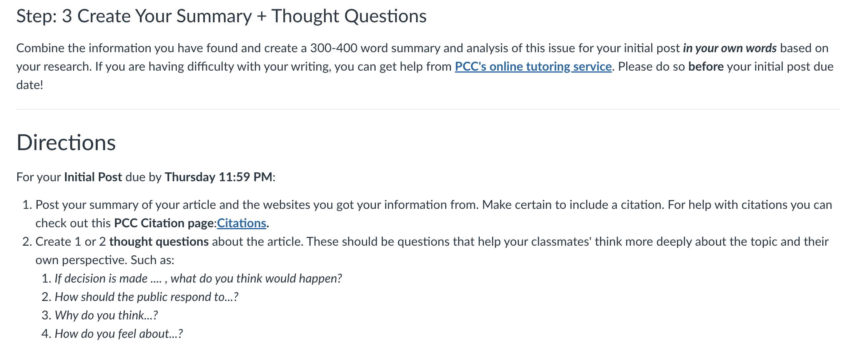Click the bold Thursday 11:59 PM text
Screen dimensions: 868x344
[x=219, y=177]
